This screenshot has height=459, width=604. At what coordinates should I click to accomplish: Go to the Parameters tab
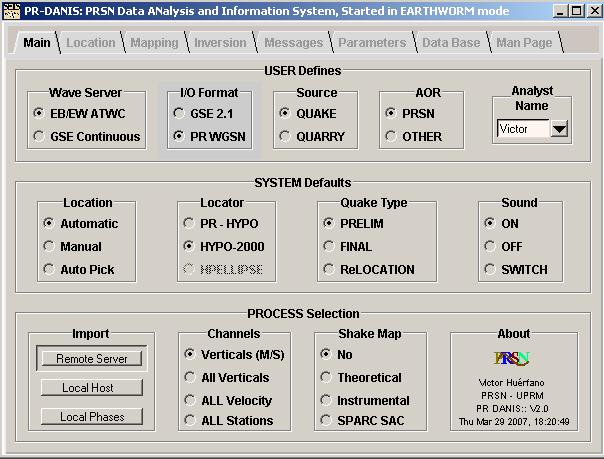372,42
